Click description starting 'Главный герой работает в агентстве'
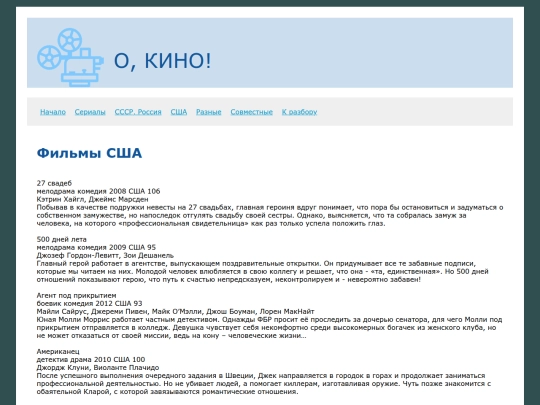 point(262,271)
